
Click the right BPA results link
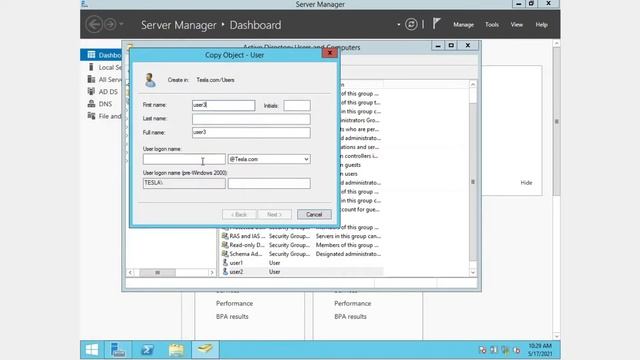(350, 316)
